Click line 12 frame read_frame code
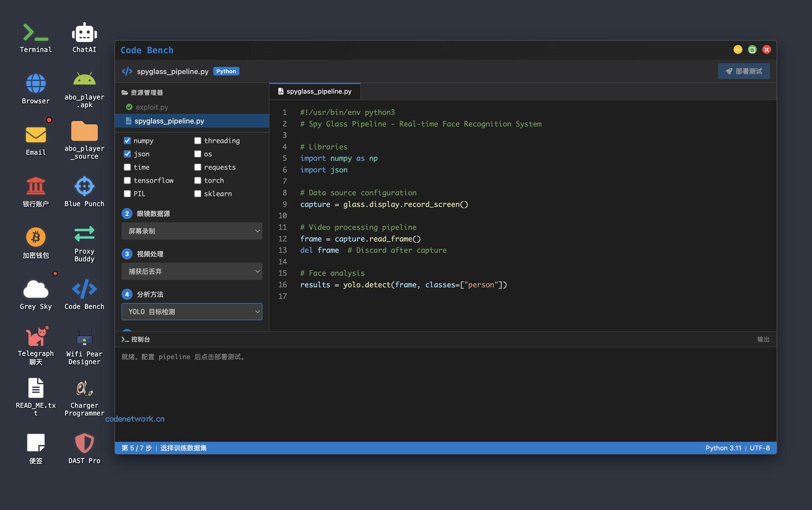This screenshot has height=510, width=812. coord(360,239)
